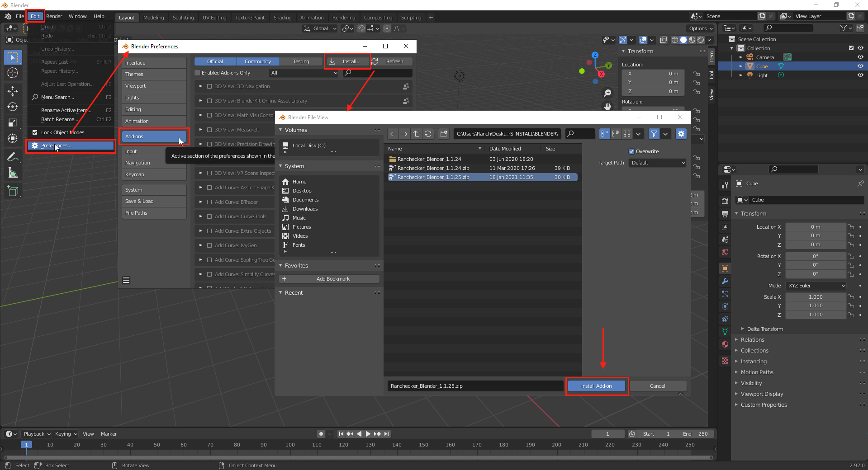Viewport: 868px width, 470px height.
Task: Select Testing support level filter
Action: click(301, 61)
